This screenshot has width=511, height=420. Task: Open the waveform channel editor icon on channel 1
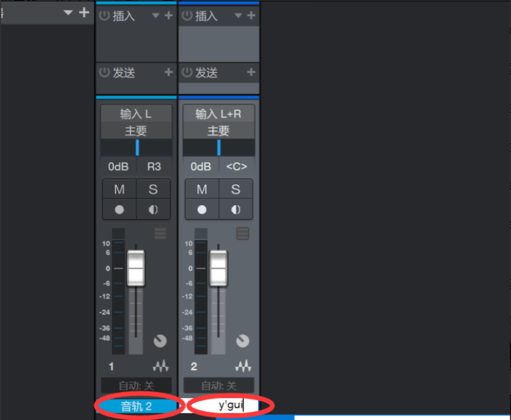tap(161, 366)
